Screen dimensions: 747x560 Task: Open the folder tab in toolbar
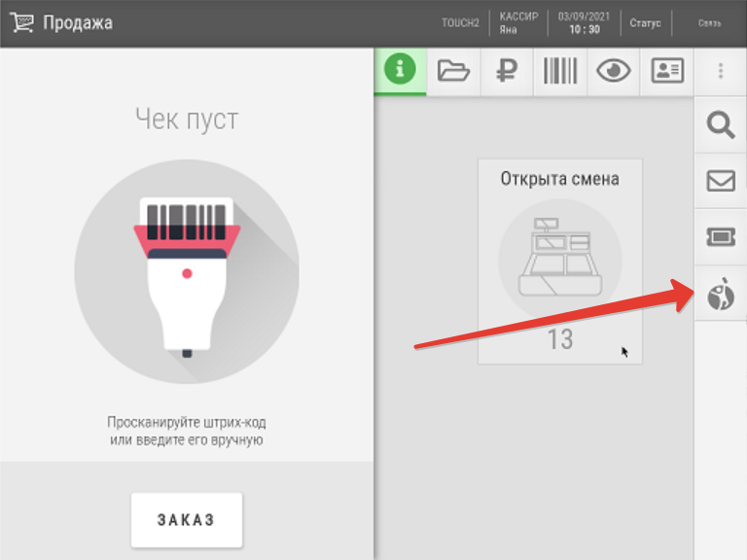click(x=453, y=71)
